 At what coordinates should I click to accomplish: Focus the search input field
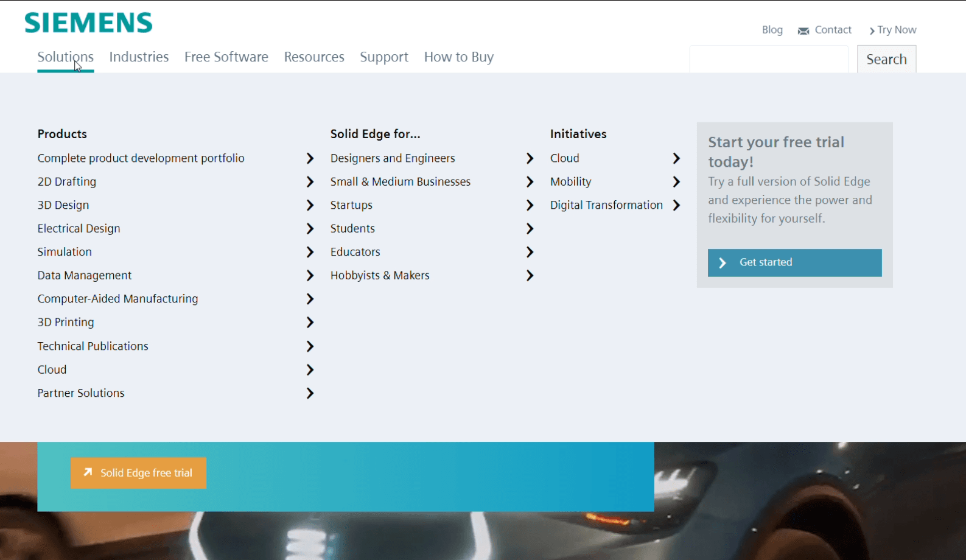point(769,59)
